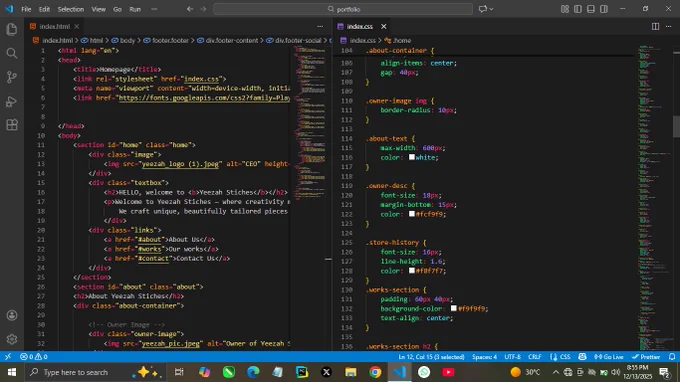
Task: Open Windows Start menu
Action: point(12,372)
